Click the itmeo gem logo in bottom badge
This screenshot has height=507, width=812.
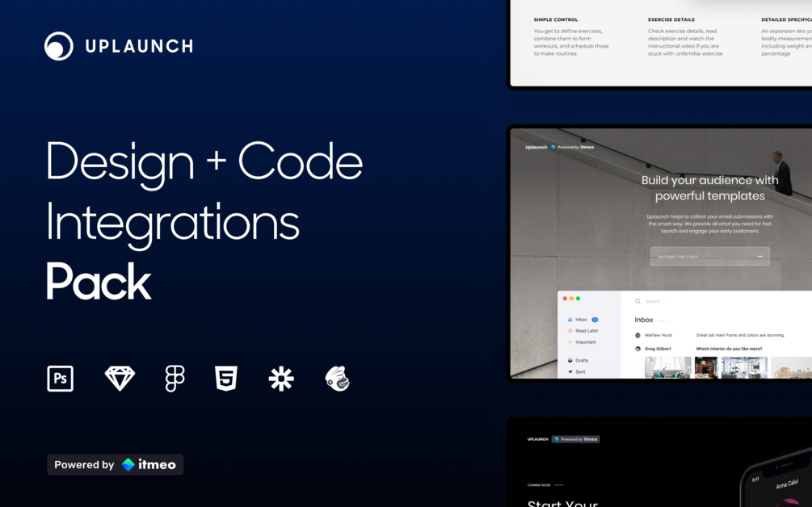tap(128, 464)
